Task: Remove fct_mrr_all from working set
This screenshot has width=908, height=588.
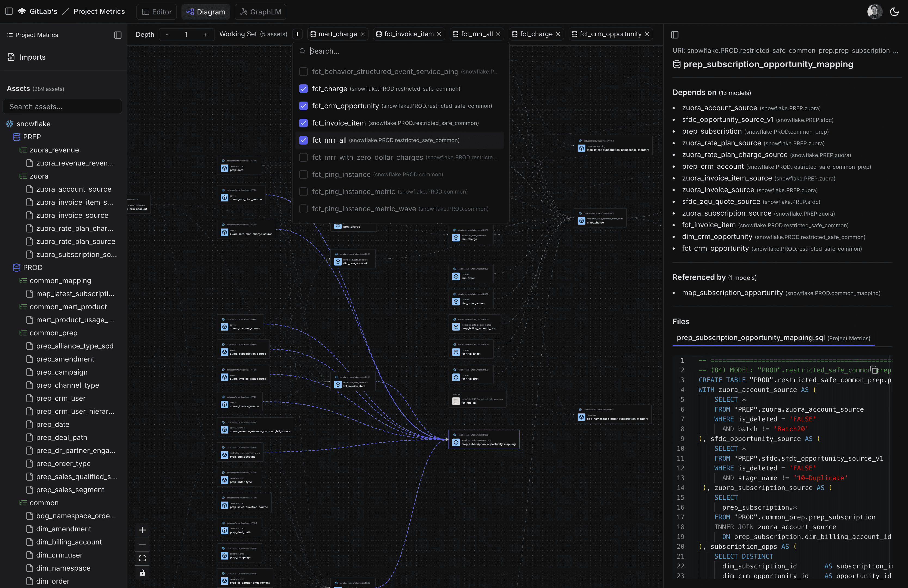Action: 498,34
